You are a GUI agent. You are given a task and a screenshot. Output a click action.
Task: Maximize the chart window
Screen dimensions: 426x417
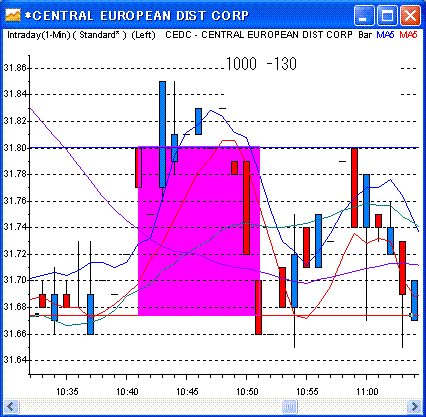pyautogui.click(x=387, y=16)
